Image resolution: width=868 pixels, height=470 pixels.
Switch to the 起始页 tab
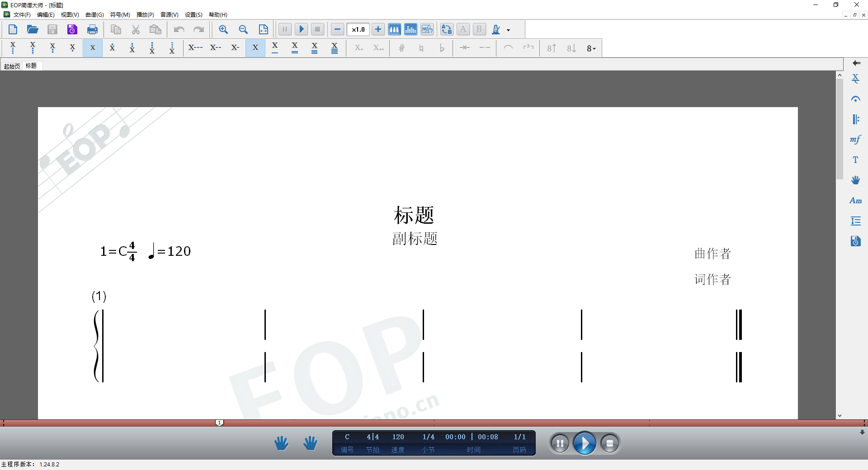[x=12, y=66]
